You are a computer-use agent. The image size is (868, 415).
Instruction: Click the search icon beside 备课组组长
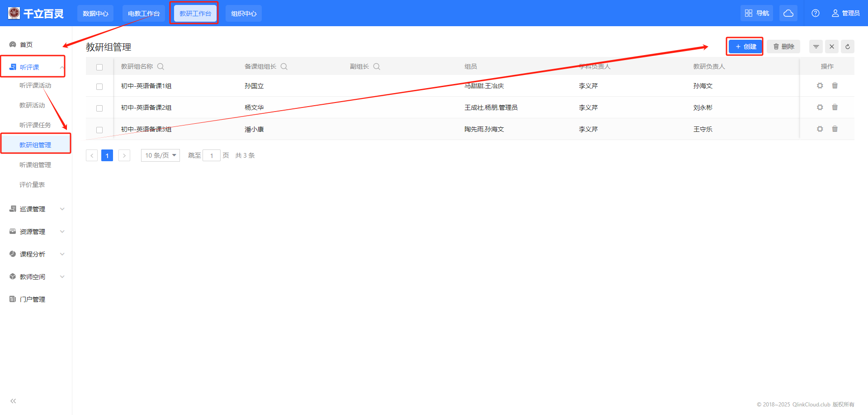284,67
